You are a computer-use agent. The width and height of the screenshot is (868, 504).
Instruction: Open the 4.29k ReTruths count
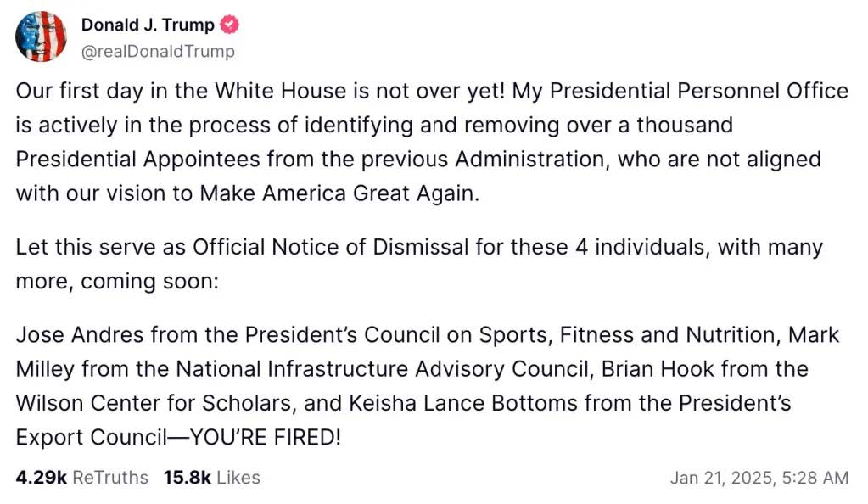point(41,478)
